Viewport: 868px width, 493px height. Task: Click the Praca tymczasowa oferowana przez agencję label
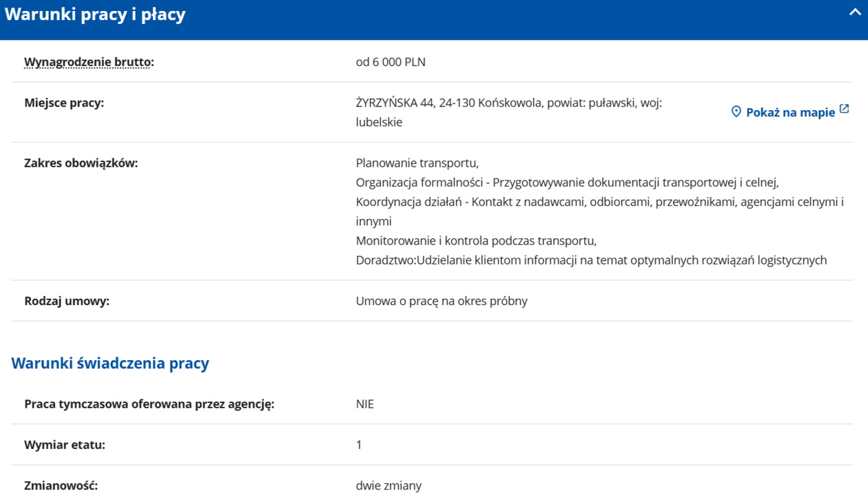click(x=149, y=404)
